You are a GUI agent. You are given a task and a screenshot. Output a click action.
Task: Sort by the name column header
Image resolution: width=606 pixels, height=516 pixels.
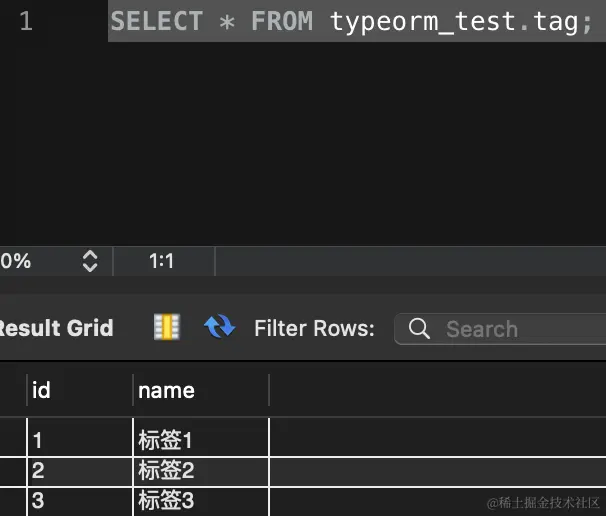pos(166,390)
